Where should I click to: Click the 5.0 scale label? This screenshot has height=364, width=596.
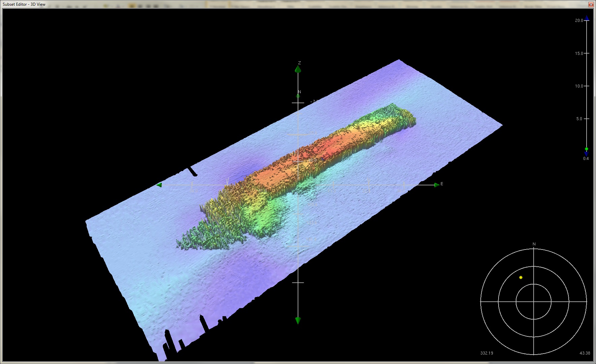(x=579, y=119)
